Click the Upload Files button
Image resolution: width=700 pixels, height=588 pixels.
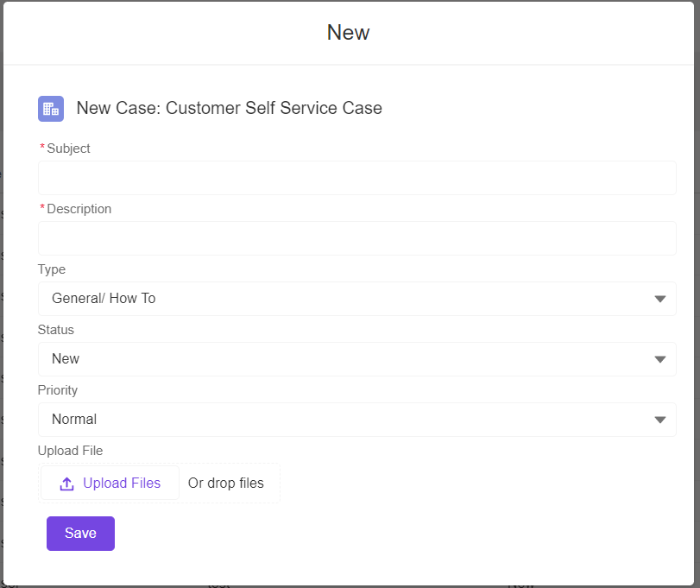109,483
